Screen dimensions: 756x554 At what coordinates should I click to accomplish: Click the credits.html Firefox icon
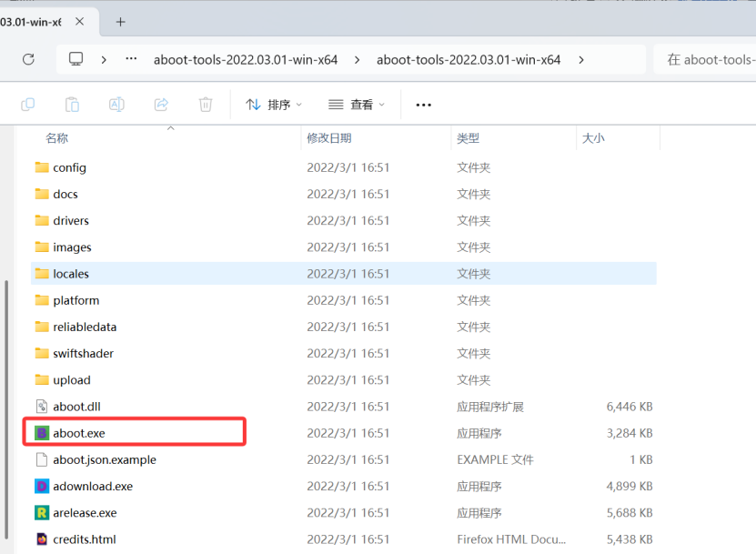(x=42, y=539)
